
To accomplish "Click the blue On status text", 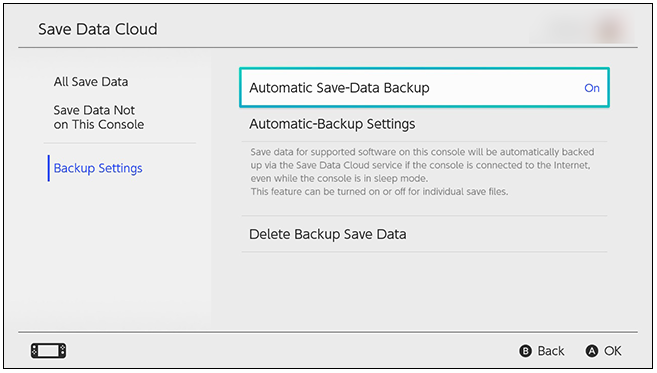I will point(592,88).
